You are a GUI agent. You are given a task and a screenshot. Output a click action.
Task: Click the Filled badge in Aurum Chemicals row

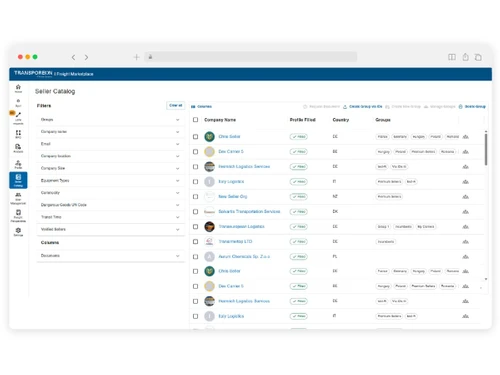pos(299,257)
